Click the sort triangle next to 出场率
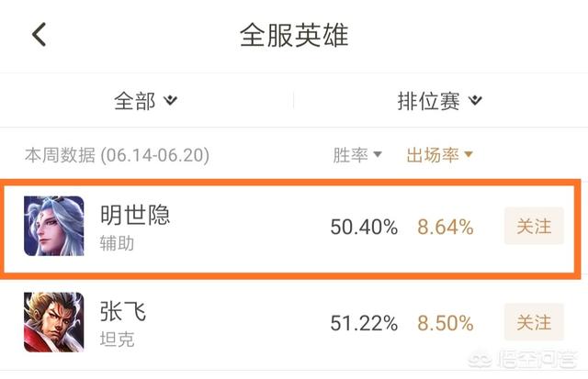 click(469, 154)
